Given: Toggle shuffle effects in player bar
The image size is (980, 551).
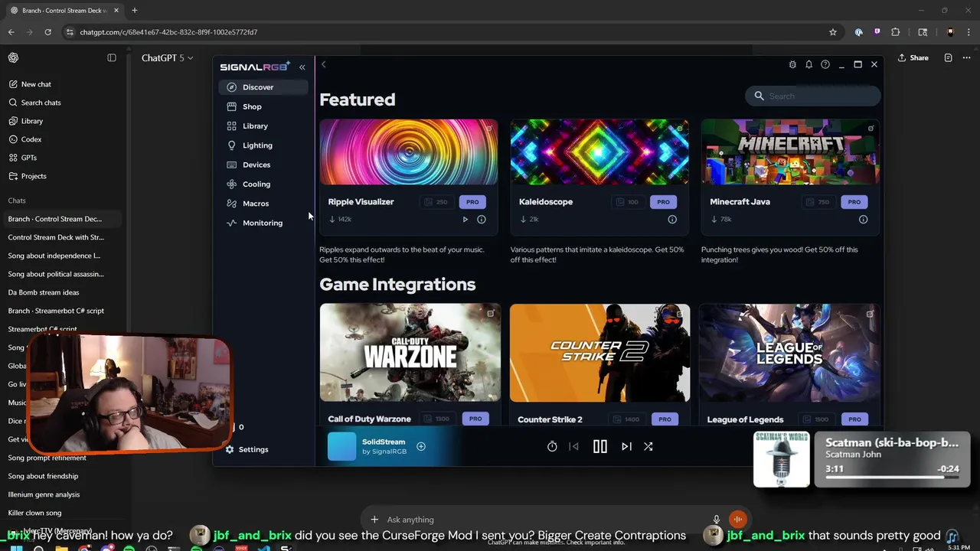Looking at the screenshot, I should [x=648, y=446].
